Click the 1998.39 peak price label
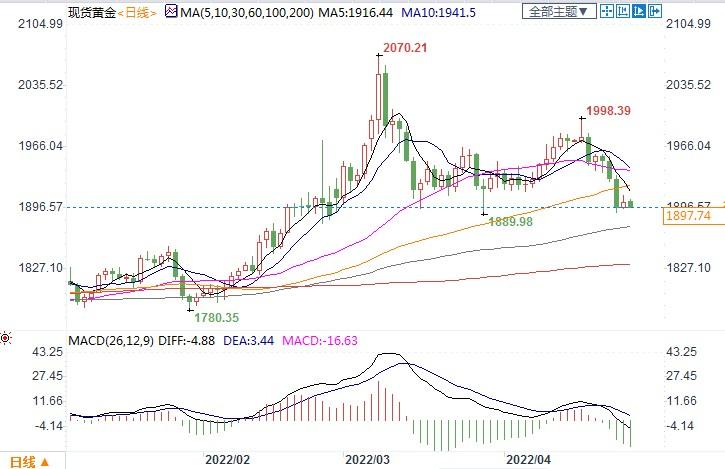The height and width of the screenshot is (469, 725). pos(609,111)
